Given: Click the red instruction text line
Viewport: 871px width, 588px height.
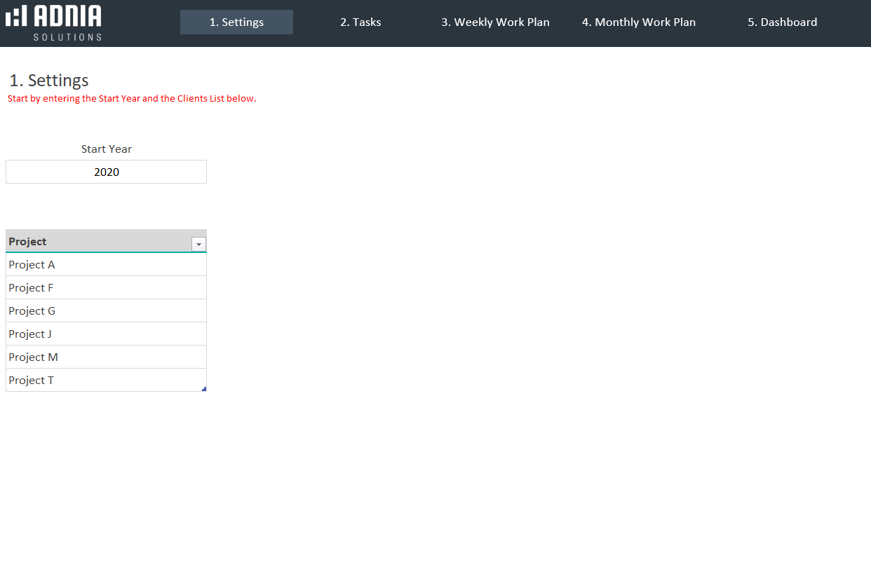Looking at the screenshot, I should (x=132, y=99).
